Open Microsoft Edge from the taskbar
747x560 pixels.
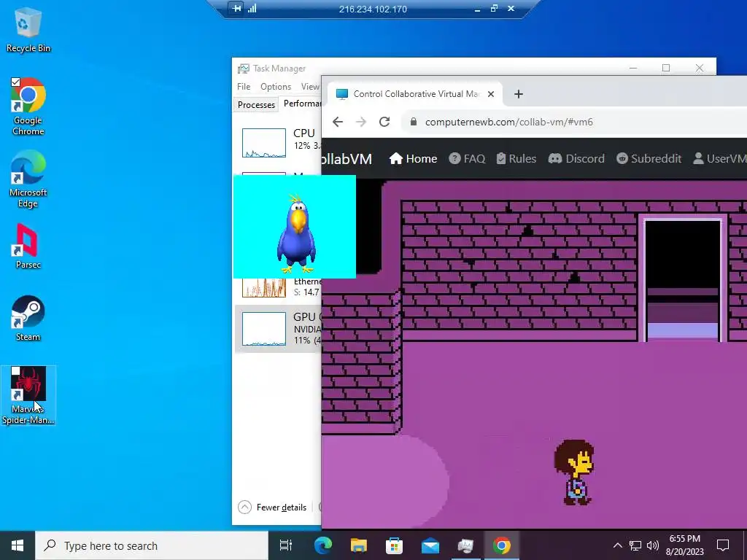322,545
